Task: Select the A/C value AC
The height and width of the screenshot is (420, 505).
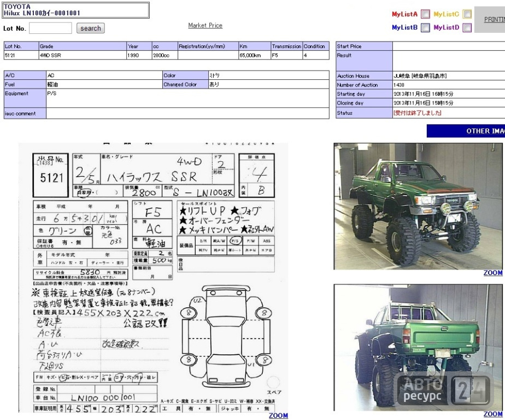Action: [104, 75]
